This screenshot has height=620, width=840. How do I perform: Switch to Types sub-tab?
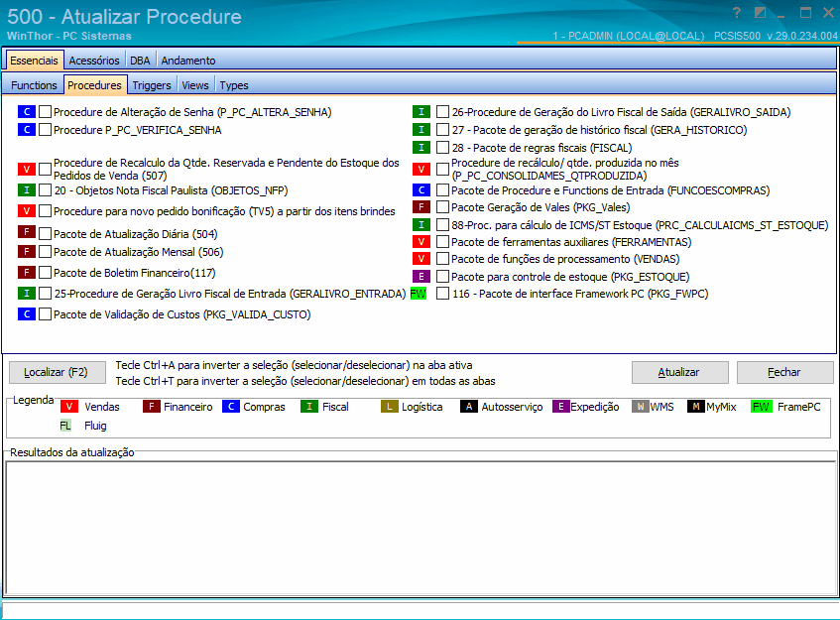point(234,85)
